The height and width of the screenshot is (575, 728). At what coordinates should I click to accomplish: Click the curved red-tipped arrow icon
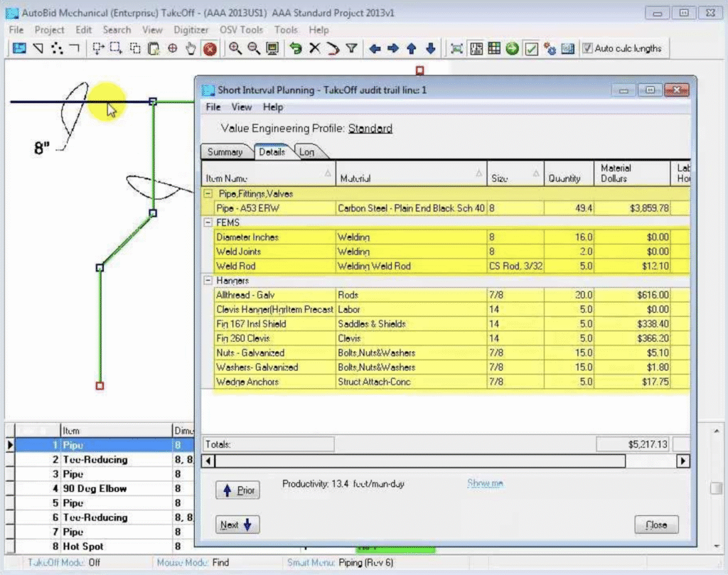pos(333,48)
